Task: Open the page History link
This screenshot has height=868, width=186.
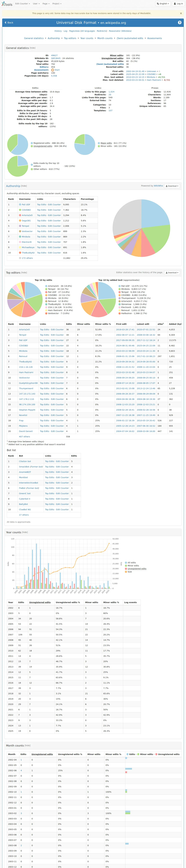Action: click(x=58, y=31)
